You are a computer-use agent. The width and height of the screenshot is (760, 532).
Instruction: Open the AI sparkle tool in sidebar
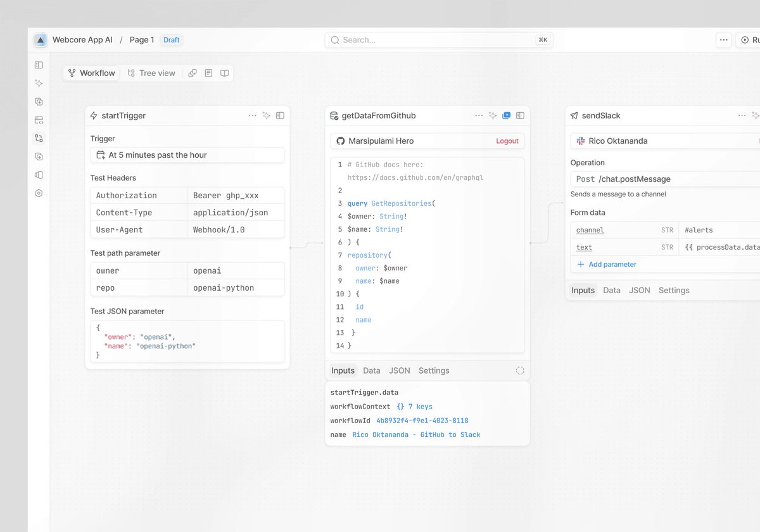39,83
